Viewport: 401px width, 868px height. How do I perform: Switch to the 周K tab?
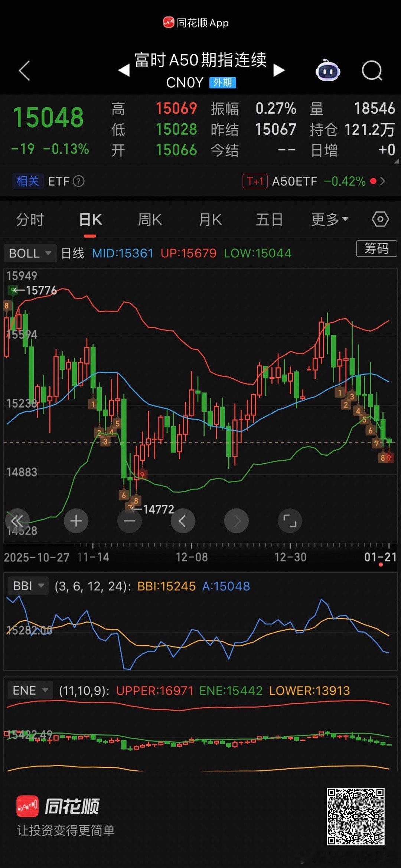pos(150,219)
